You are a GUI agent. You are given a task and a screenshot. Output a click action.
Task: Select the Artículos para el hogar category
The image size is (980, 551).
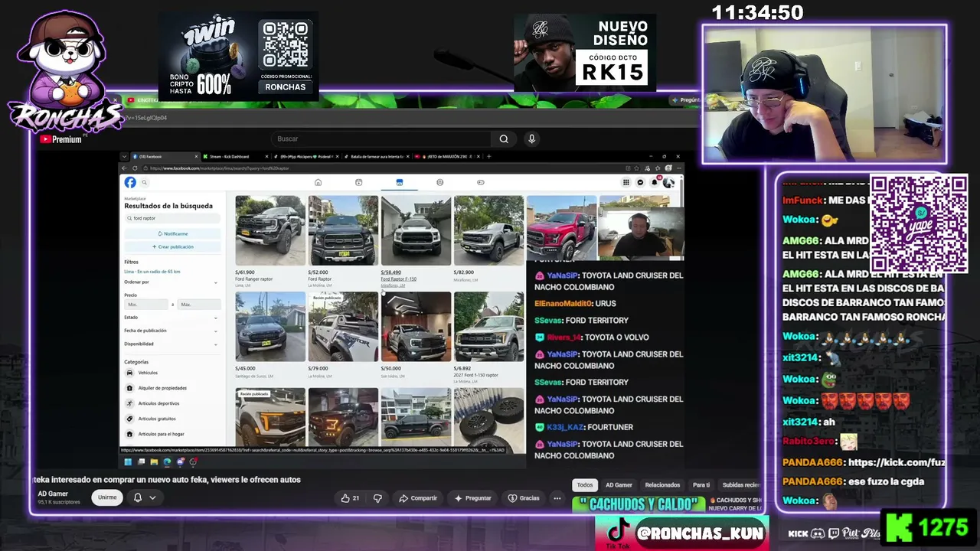(x=171, y=434)
